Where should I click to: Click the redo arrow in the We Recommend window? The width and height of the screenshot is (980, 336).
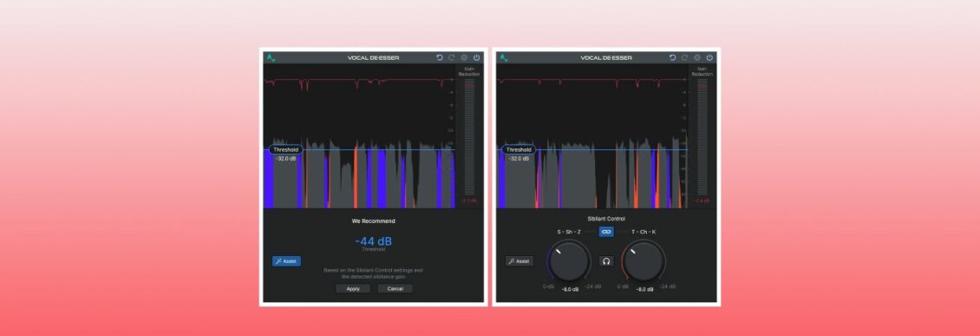pos(451,57)
